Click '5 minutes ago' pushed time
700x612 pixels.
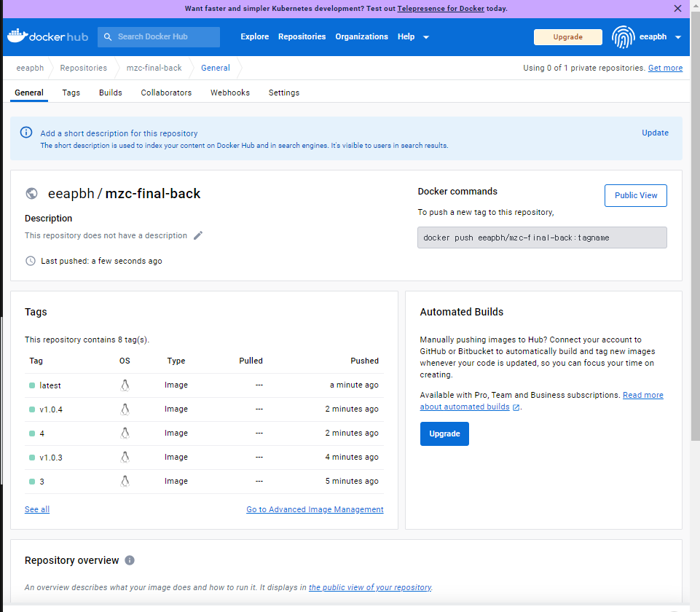coord(352,481)
